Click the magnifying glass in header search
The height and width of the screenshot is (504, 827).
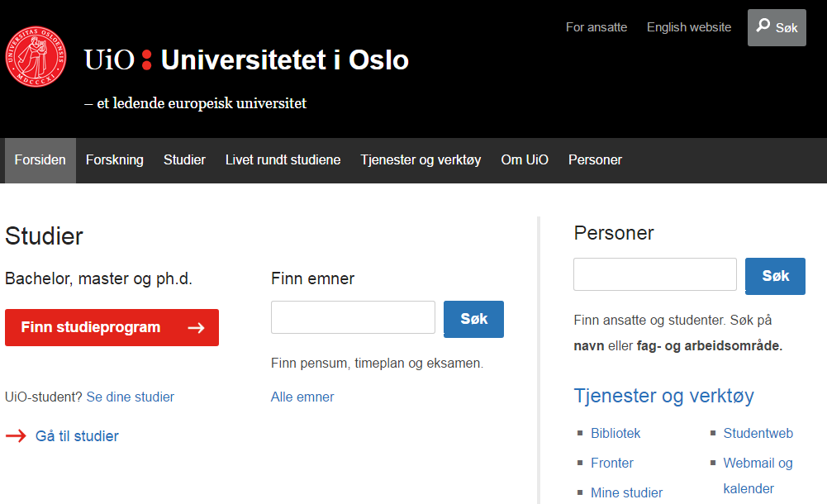click(x=763, y=26)
